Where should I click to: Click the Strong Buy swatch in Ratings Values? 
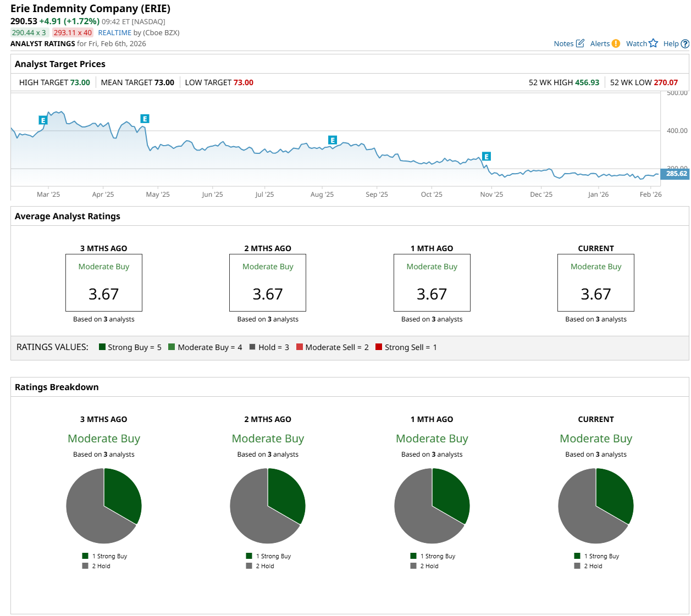102,347
